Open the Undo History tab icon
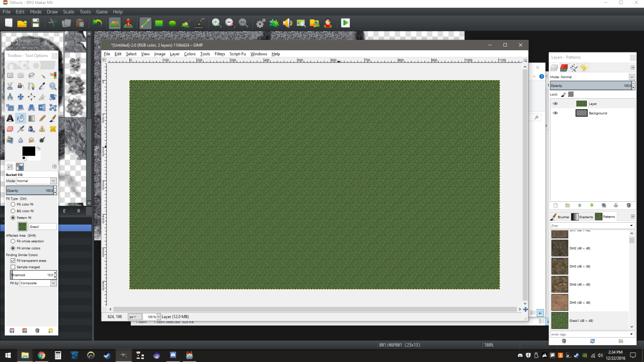 click(584, 67)
